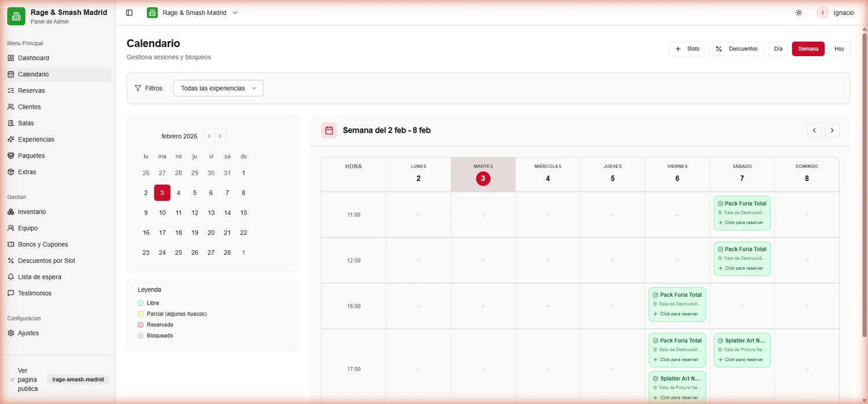Click the Reservas list icon
The width and height of the screenshot is (868, 404).
pyautogui.click(x=11, y=90)
